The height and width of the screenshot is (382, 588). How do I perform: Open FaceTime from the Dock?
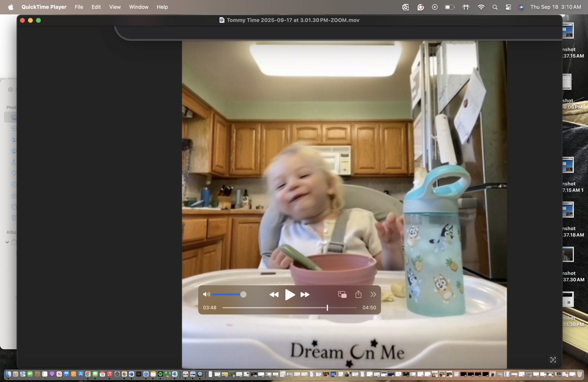pyautogui.click(x=30, y=374)
